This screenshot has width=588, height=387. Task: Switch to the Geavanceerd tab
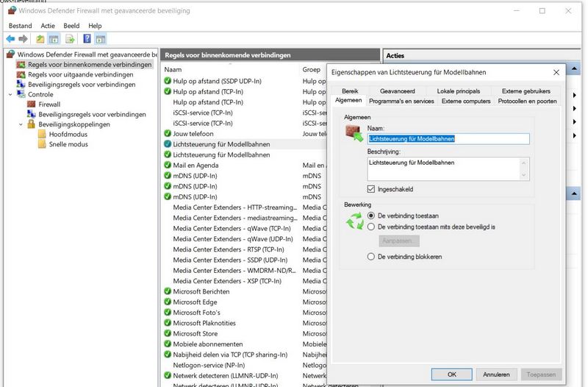pyautogui.click(x=397, y=90)
